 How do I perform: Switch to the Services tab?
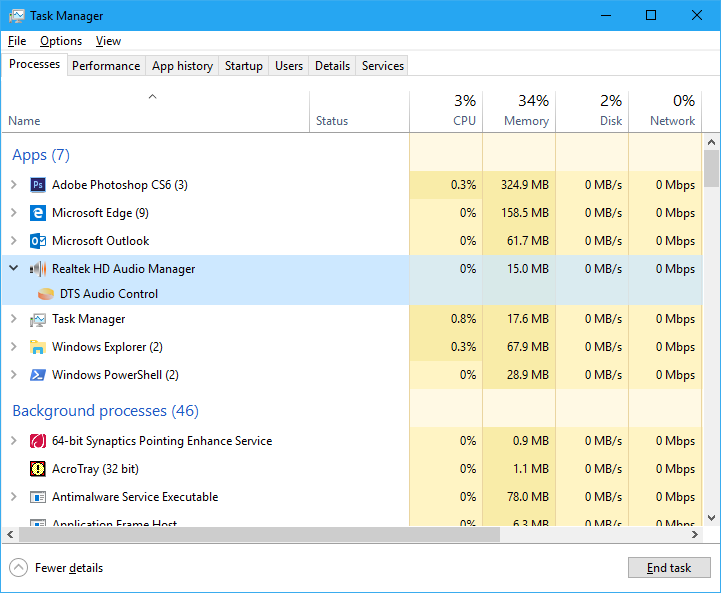pos(383,66)
